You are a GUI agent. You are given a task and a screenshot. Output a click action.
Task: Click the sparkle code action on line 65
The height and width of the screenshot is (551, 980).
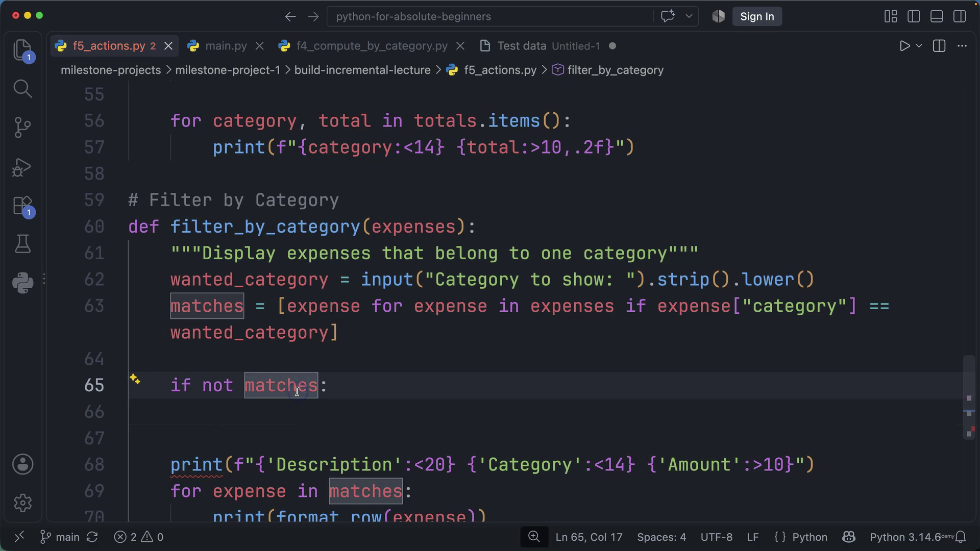click(x=135, y=379)
